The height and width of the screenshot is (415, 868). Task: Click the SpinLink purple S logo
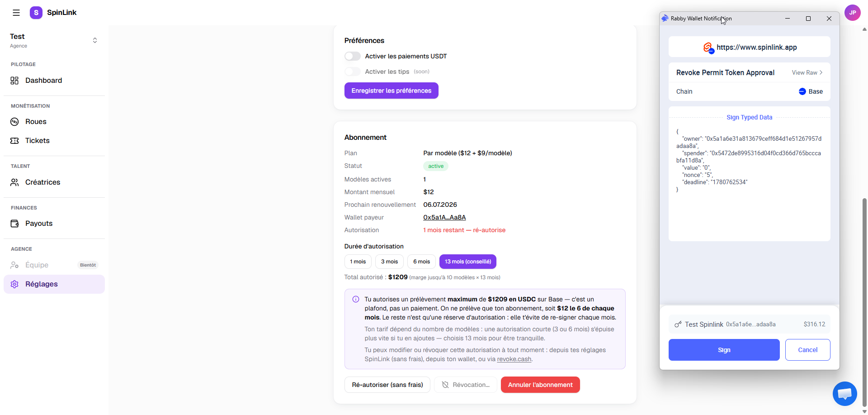click(36, 13)
